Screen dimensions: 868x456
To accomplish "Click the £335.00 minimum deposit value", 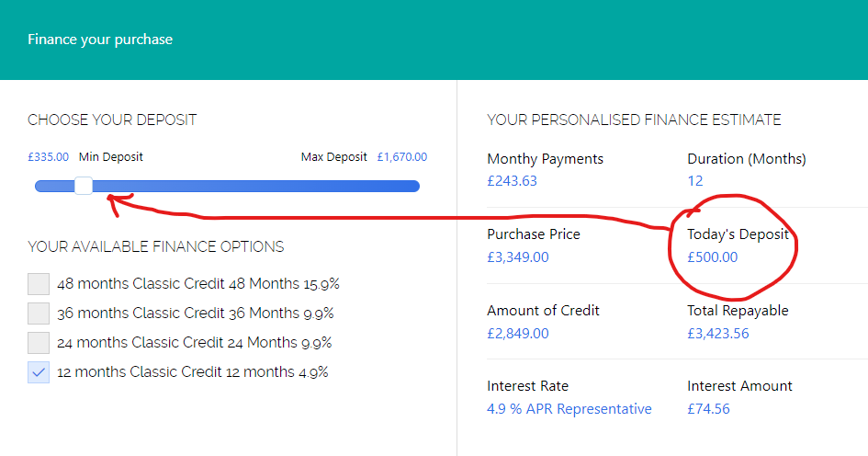I will (x=48, y=157).
